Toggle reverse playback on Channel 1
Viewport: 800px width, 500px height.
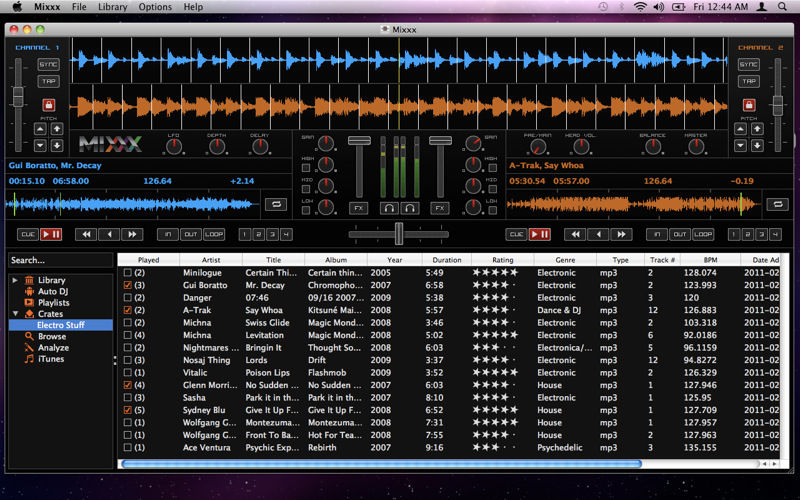click(109, 234)
